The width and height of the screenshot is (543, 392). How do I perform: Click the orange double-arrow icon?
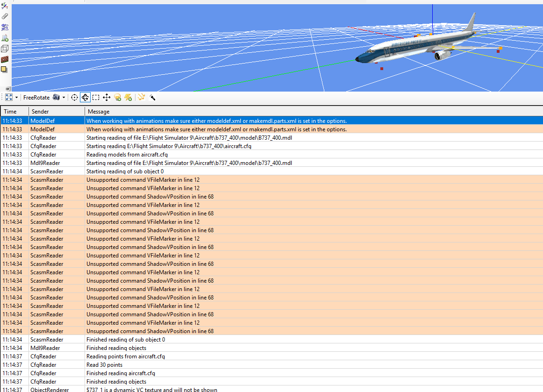141,97
